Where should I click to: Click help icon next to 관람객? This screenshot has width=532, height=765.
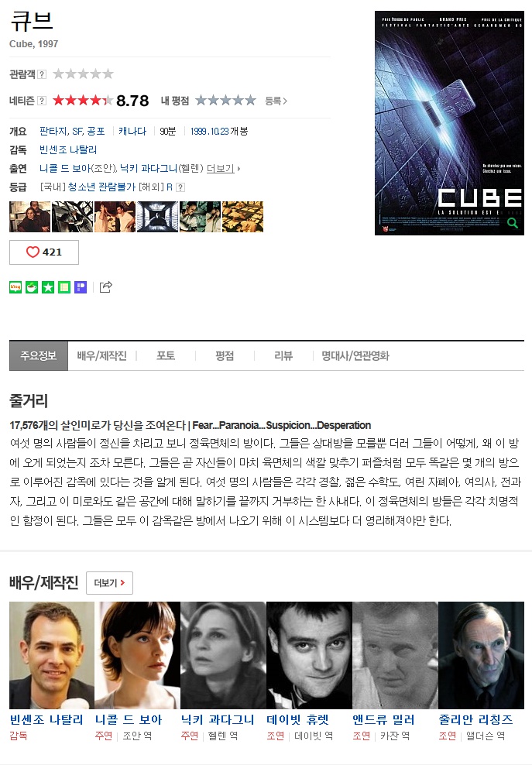(42, 74)
